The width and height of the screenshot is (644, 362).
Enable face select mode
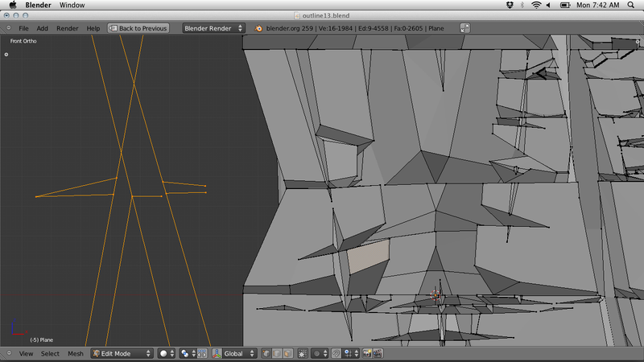tap(288, 353)
